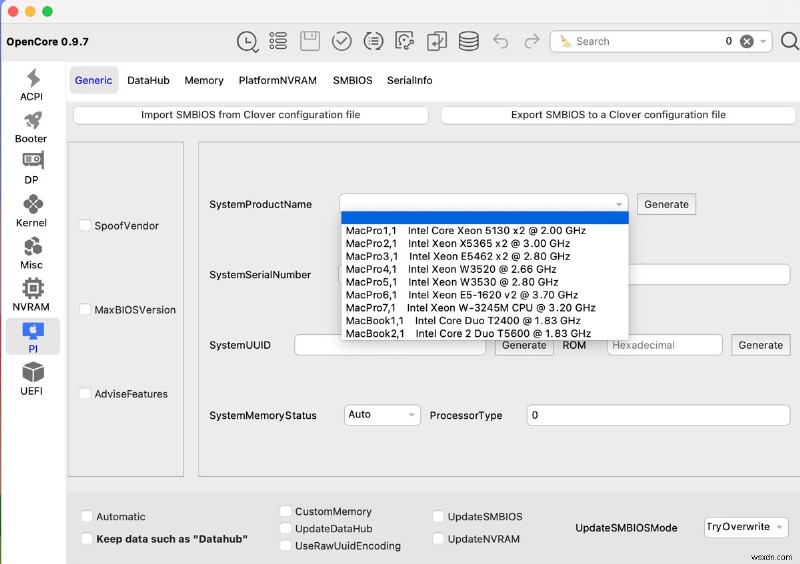
Task: Redo the last change
Action: (532, 41)
